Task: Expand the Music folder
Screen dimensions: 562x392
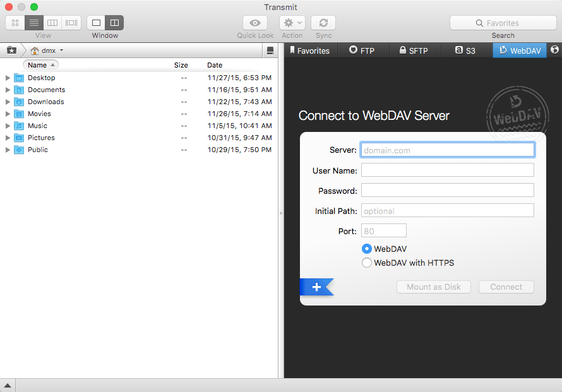Action: [8, 126]
